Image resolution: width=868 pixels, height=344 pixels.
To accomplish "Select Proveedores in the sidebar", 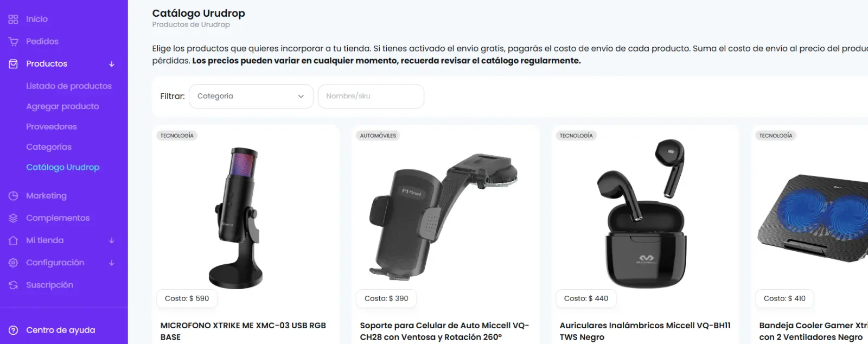I will click(52, 126).
